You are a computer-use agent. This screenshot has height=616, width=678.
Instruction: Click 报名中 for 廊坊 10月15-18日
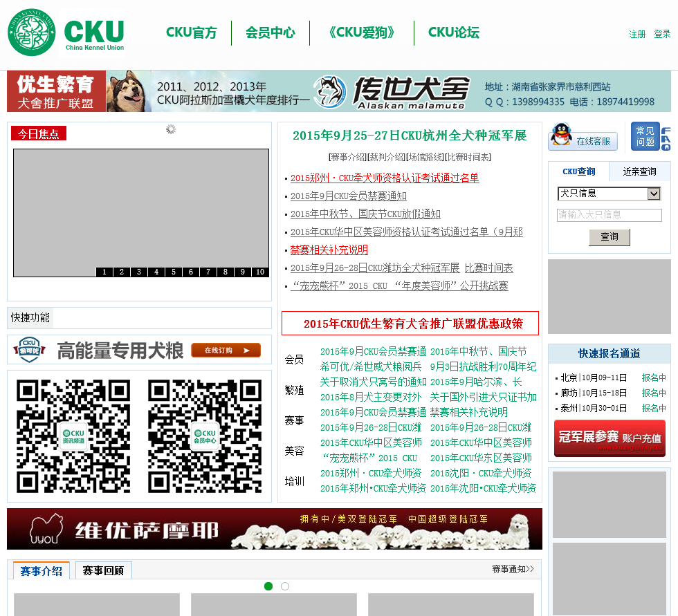654,393
